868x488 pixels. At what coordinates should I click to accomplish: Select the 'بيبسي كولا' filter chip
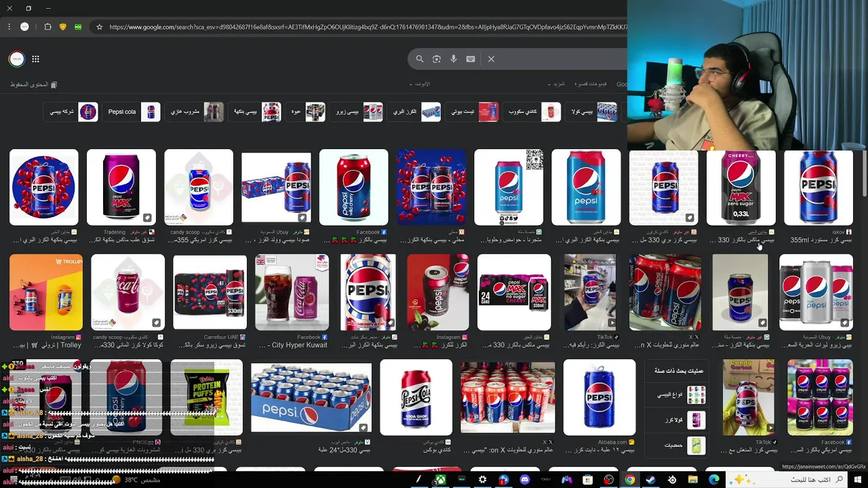(x=591, y=112)
